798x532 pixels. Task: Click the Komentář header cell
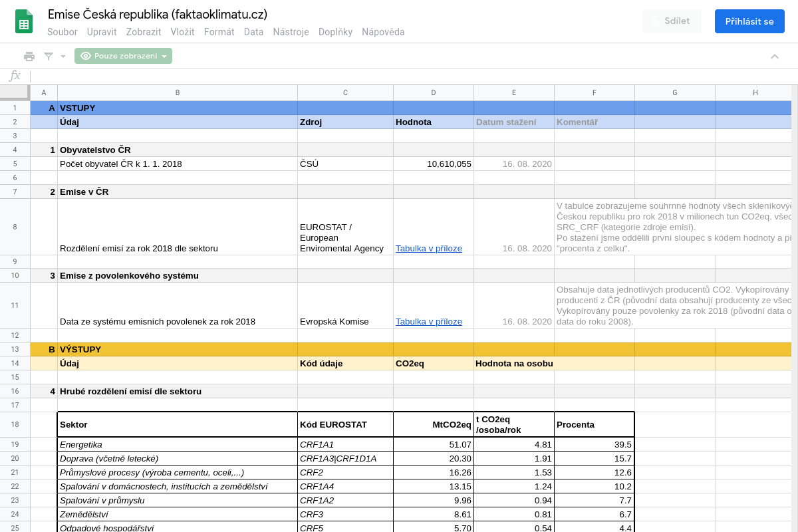point(595,122)
